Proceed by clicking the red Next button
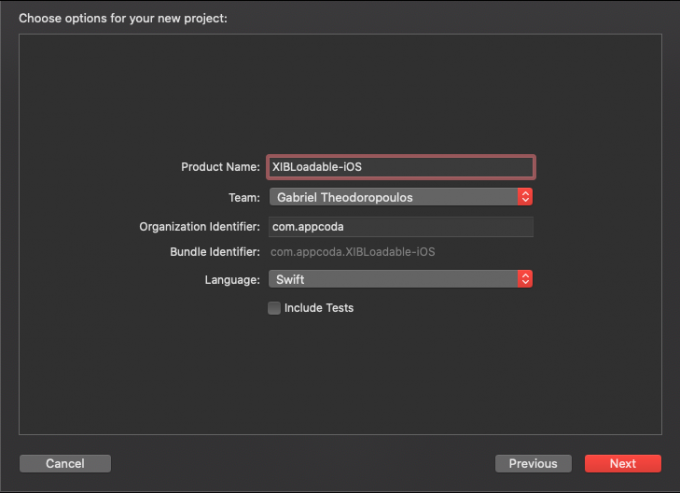Screen dimensions: 680x493 622,463
